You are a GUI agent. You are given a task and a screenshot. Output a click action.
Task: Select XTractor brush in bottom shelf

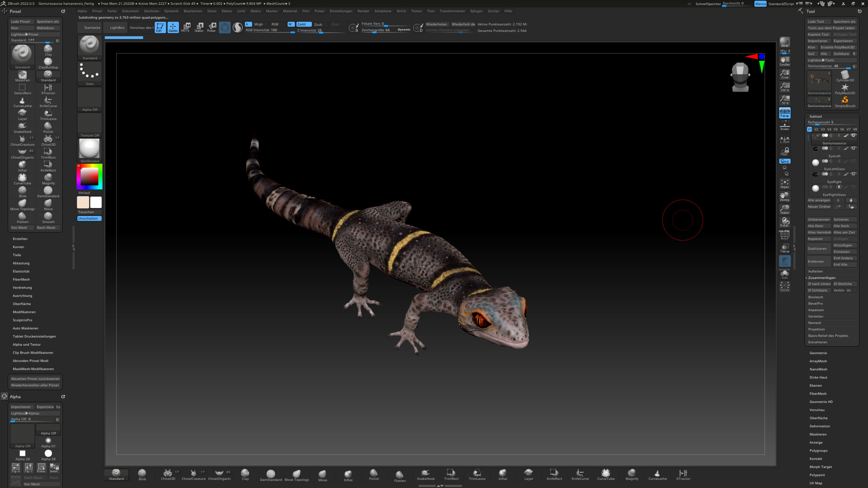pos(683,474)
